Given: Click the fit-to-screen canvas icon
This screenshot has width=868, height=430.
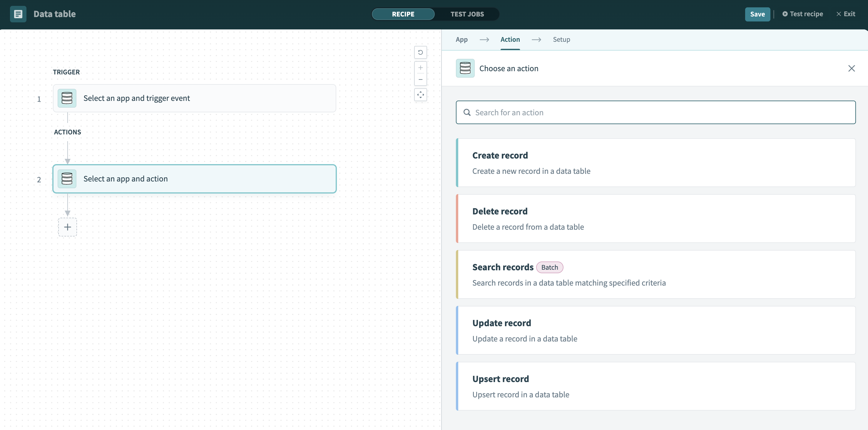Looking at the screenshot, I should 420,95.
